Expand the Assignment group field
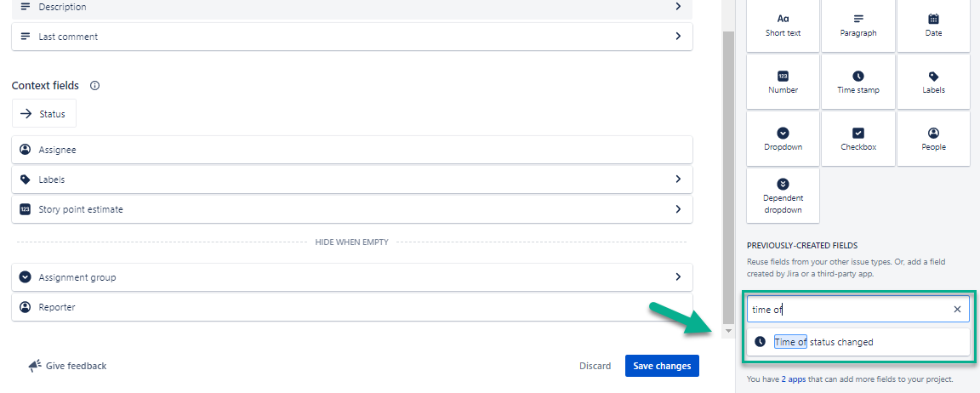This screenshot has height=393, width=980. [678, 277]
